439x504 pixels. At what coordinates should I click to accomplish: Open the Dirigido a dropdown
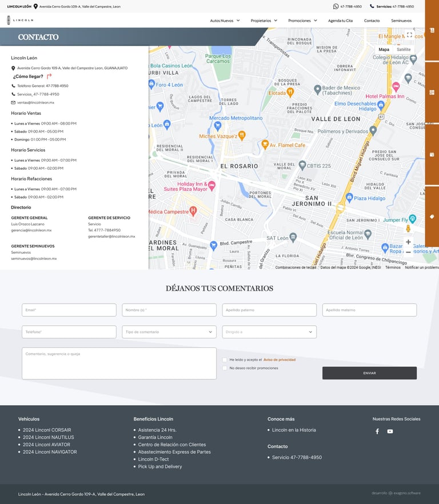269,331
